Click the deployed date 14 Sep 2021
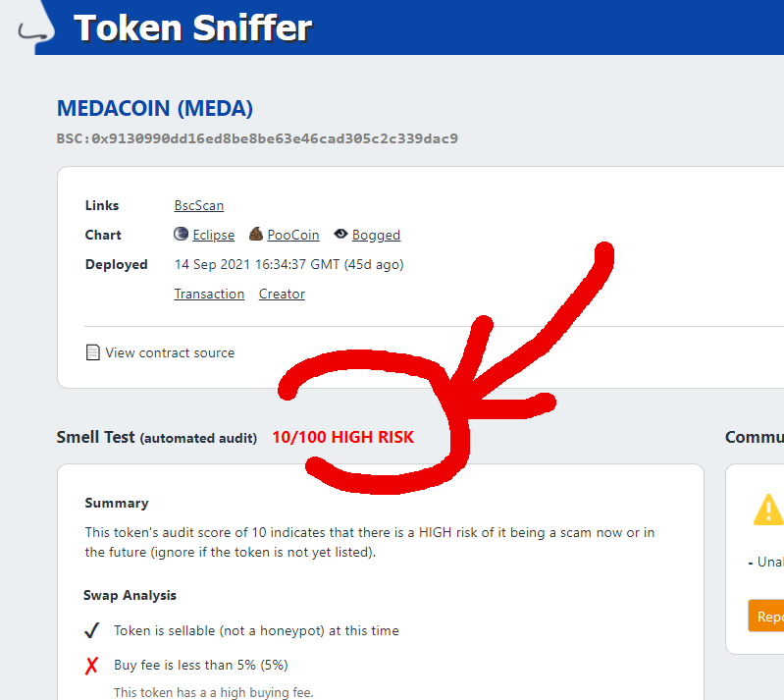 (x=289, y=264)
